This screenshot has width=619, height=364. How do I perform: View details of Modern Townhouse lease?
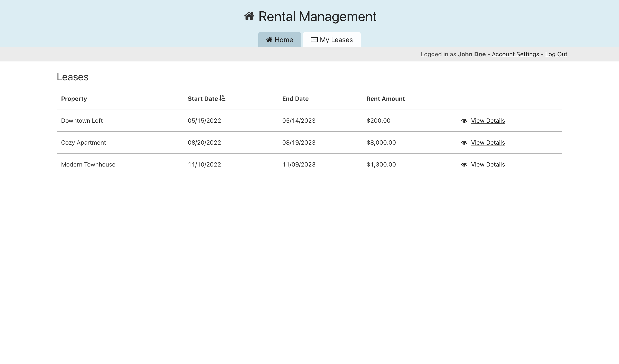(x=488, y=165)
